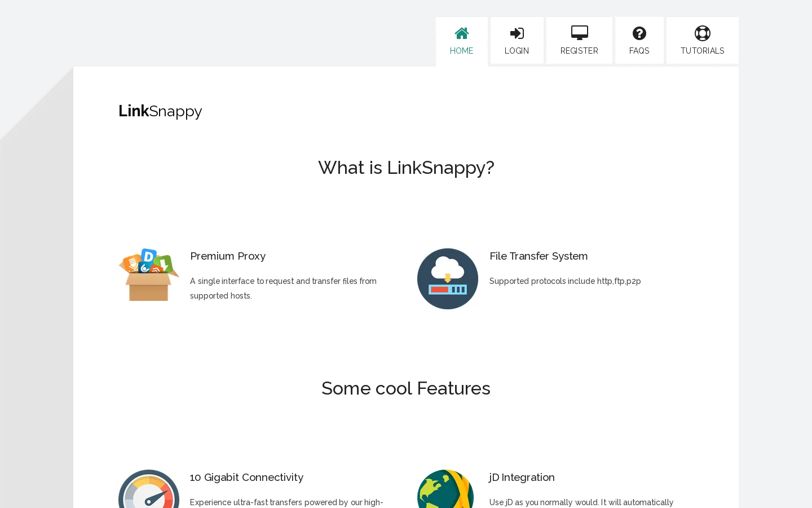
Task: Click the 10 Gigabit speedometer icon
Action: pyautogui.click(x=149, y=489)
